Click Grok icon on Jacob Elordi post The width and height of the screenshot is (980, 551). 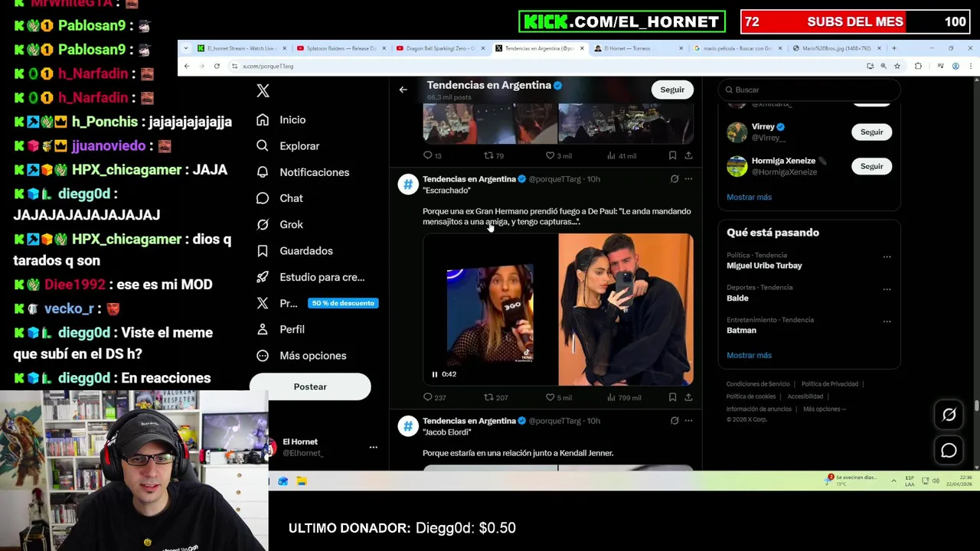(x=674, y=421)
